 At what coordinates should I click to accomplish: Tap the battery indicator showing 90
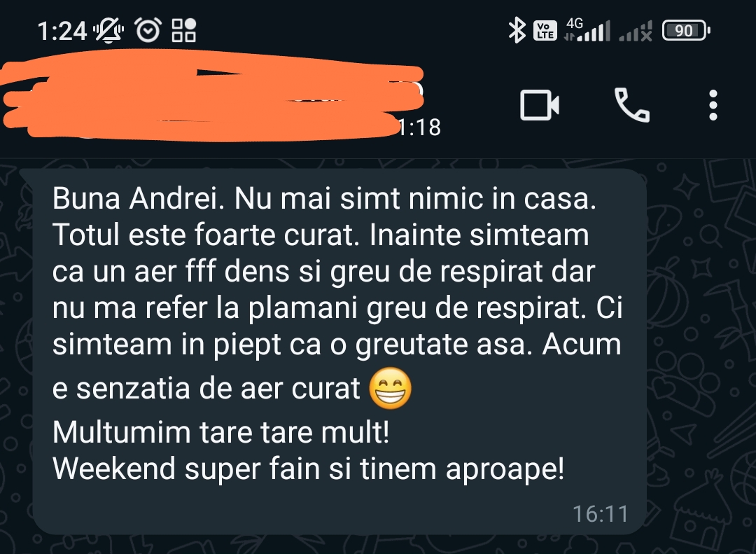point(686,30)
